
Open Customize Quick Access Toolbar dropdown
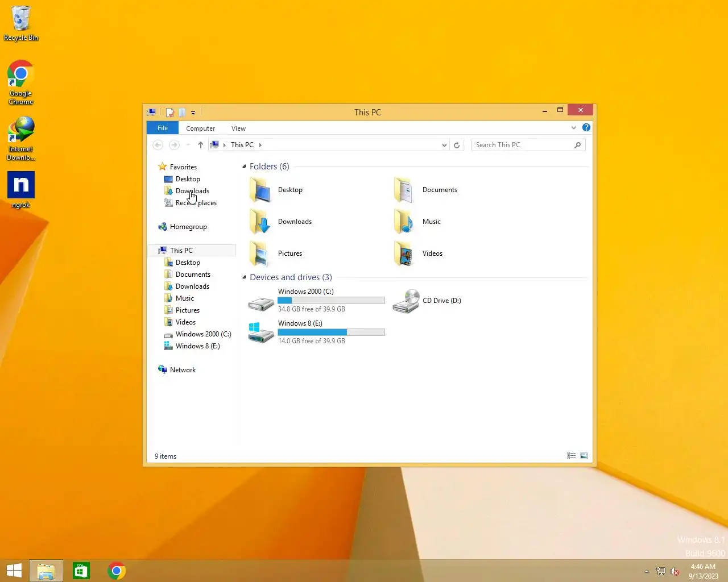193,113
